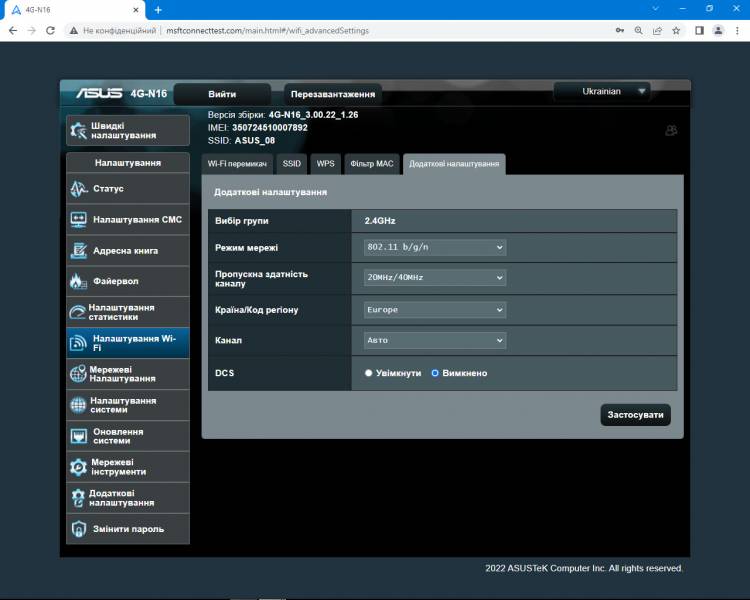
Task: Click SSID value ASUS_08
Action: tap(254, 141)
